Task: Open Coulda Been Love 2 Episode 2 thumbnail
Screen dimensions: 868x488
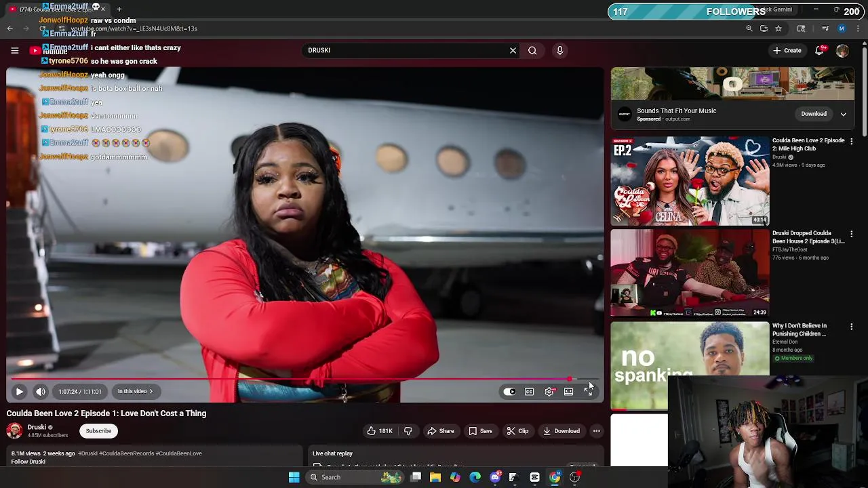Action: [x=690, y=180]
